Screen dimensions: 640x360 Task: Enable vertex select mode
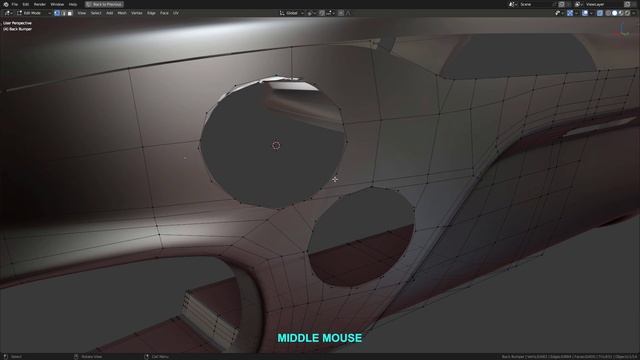click(57, 13)
